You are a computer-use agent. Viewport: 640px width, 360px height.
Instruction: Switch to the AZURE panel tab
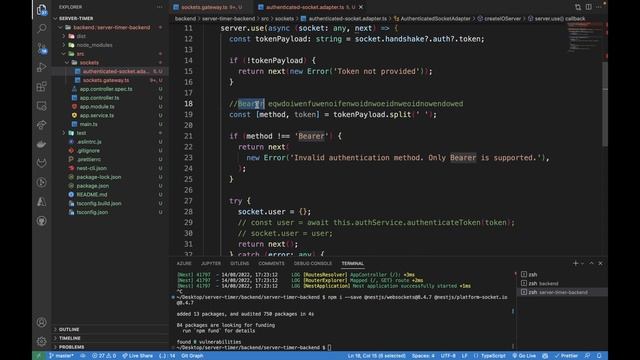(184, 264)
